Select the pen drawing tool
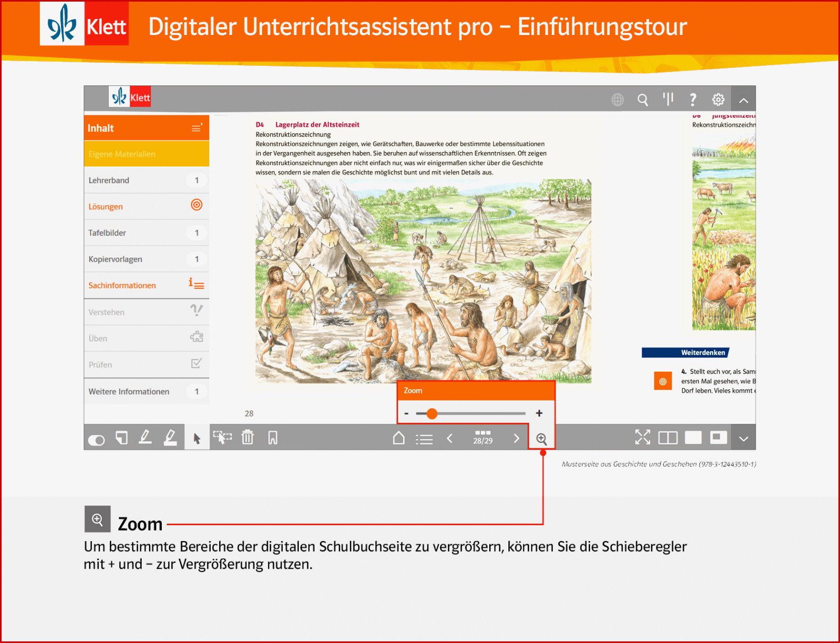The image size is (840, 643). pyautogui.click(x=145, y=437)
